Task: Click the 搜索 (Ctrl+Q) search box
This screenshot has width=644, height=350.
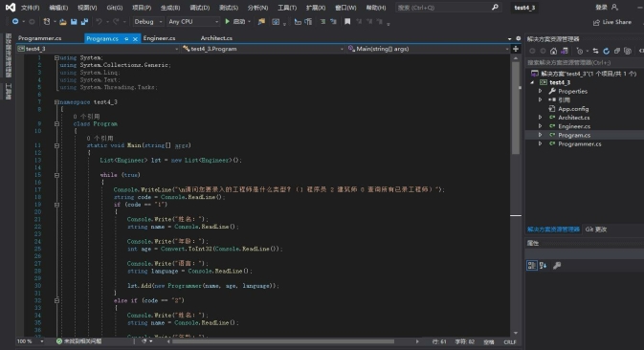Action: click(x=448, y=8)
